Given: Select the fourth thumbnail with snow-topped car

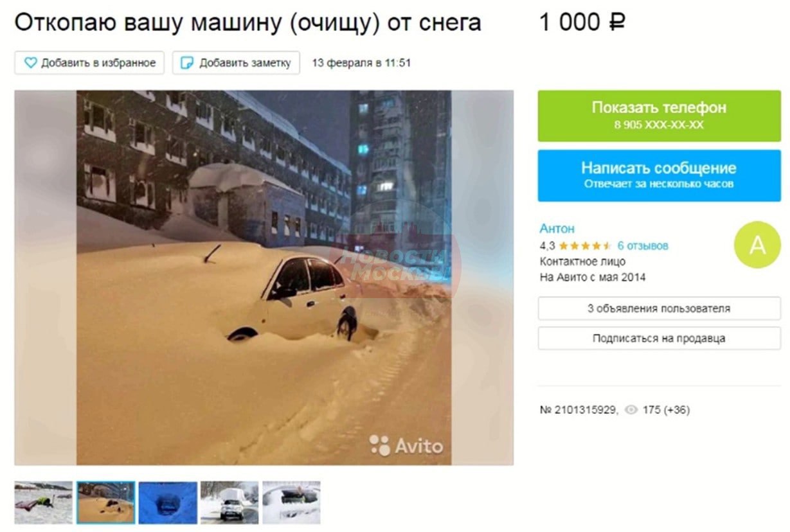Looking at the screenshot, I should point(229,502).
